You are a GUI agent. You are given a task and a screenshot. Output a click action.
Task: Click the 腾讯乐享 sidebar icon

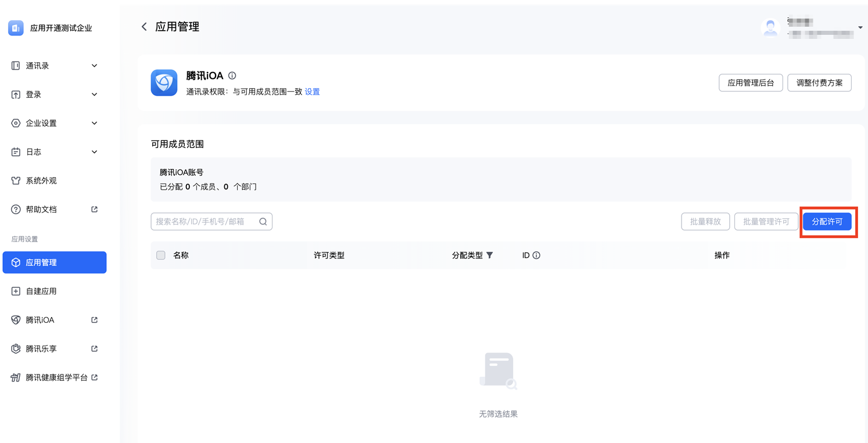point(16,349)
